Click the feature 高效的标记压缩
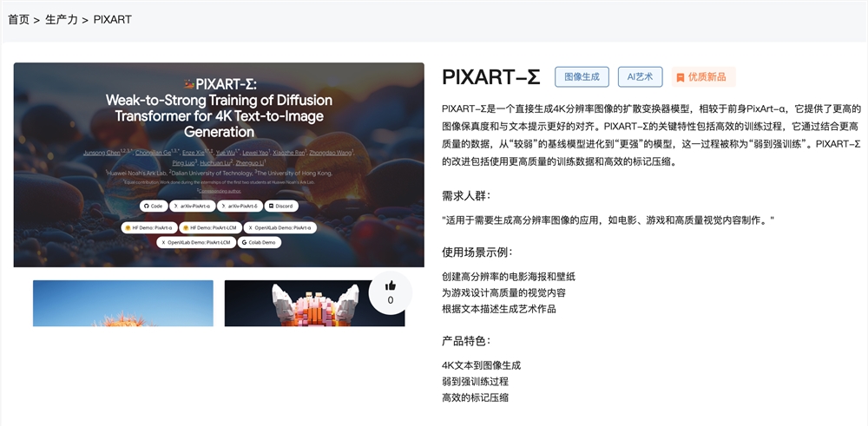Screen dimensions: 868x426 tap(475, 397)
